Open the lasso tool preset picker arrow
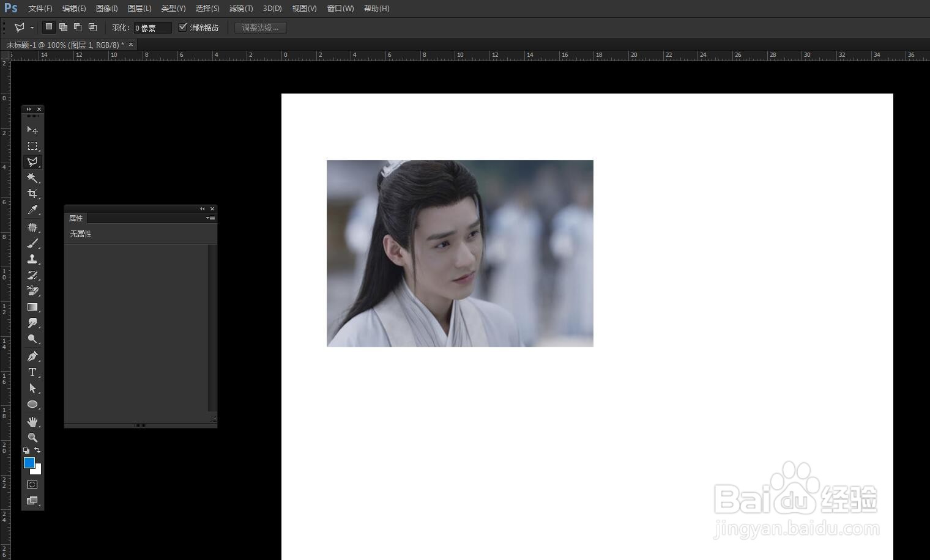The width and height of the screenshot is (930, 560). [x=32, y=28]
